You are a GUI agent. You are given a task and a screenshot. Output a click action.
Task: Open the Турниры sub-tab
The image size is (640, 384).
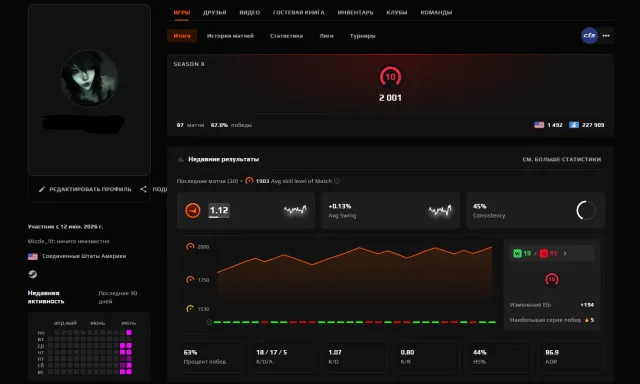coord(362,36)
